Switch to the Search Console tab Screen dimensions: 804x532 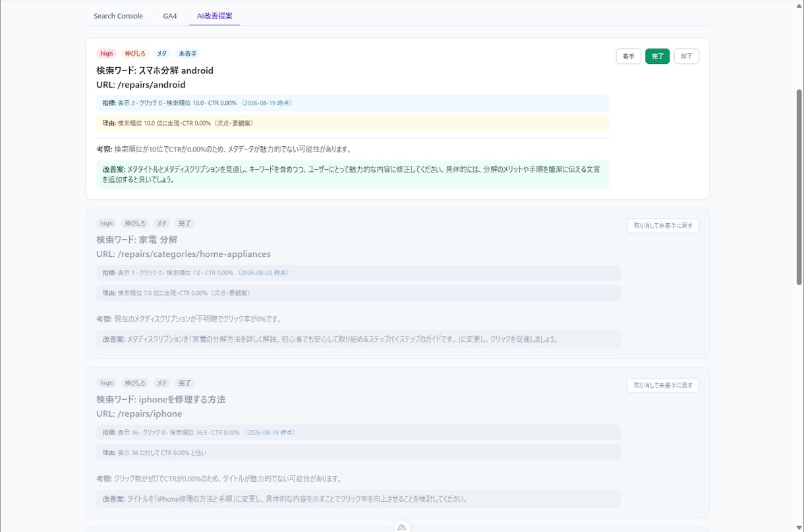[x=118, y=16]
